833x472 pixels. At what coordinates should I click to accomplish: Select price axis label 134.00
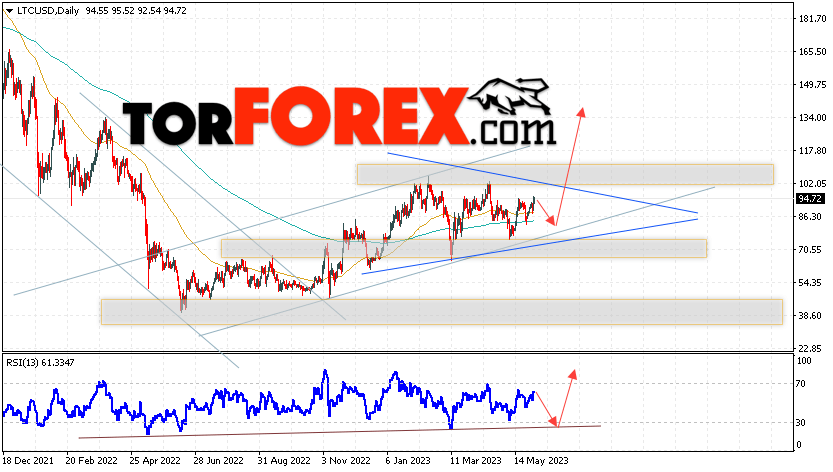pyautogui.click(x=812, y=118)
